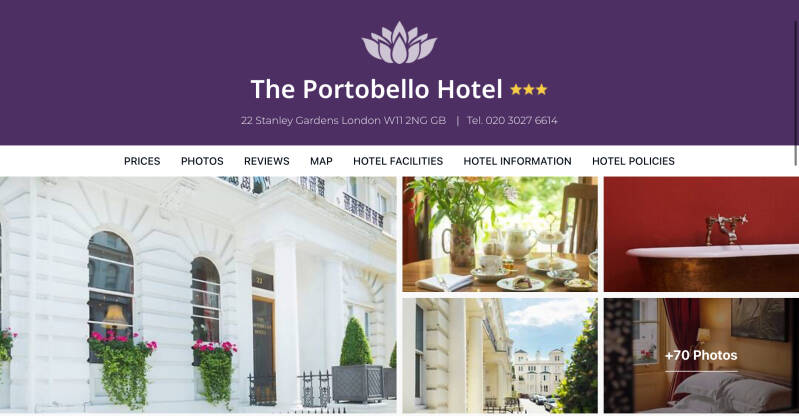This screenshot has width=799, height=416.
Task: Navigate to HOTEL POLICIES
Action: pos(633,161)
